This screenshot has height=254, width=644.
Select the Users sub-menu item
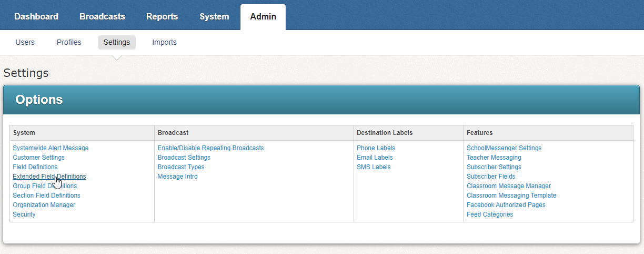[x=25, y=42]
